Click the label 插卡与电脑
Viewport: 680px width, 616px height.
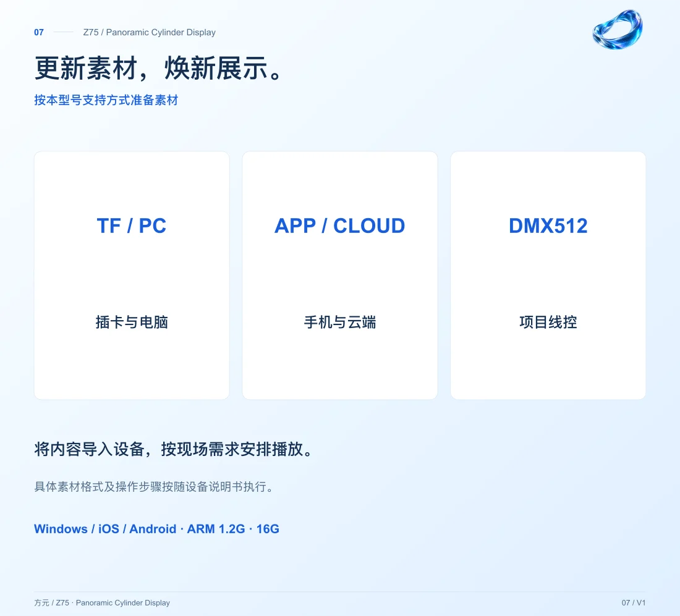click(132, 322)
